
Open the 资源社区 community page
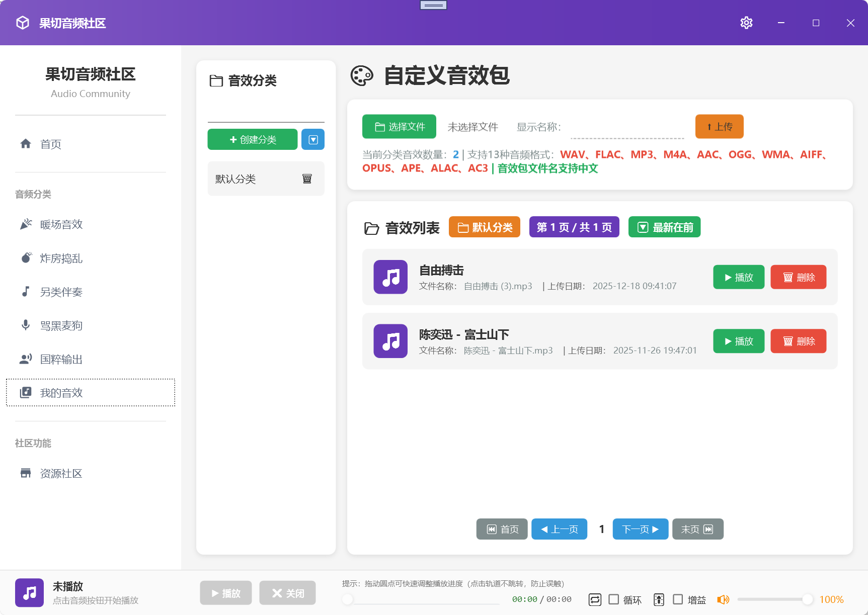pyautogui.click(x=61, y=473)
